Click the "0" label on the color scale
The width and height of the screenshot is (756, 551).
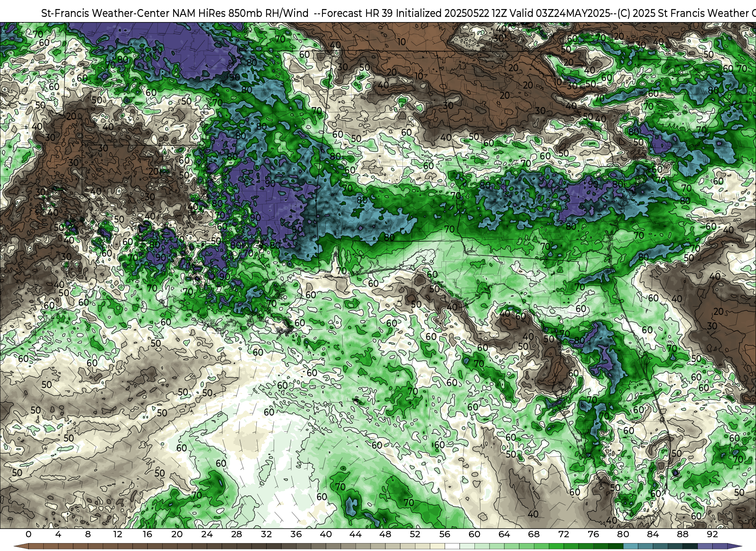pyautogui.click(x=28, y=534)
